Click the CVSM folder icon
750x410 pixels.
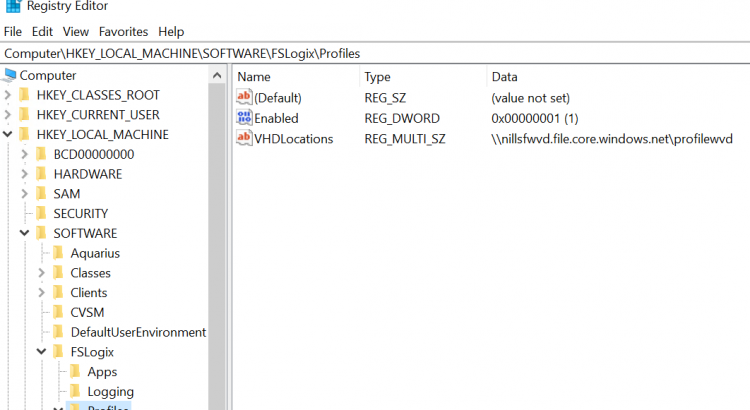58,312
